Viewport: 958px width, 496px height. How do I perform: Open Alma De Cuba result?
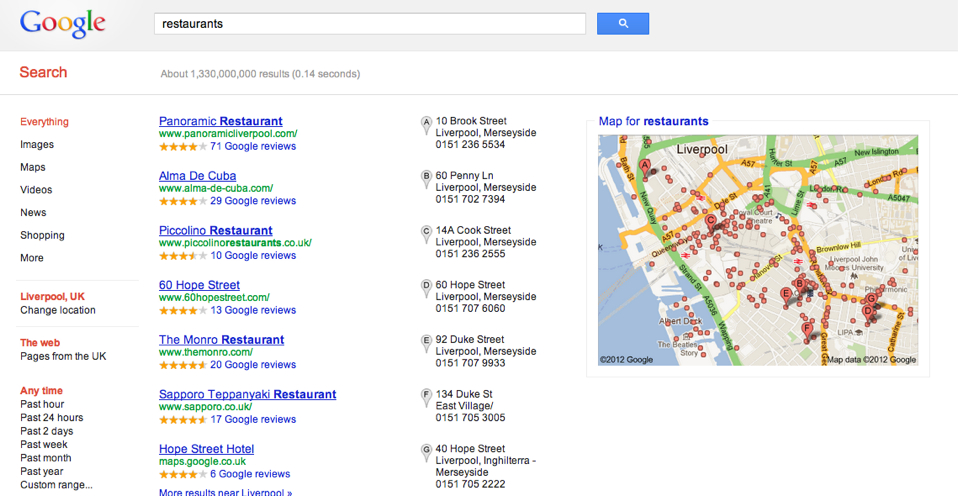click(x=197, y=176)
